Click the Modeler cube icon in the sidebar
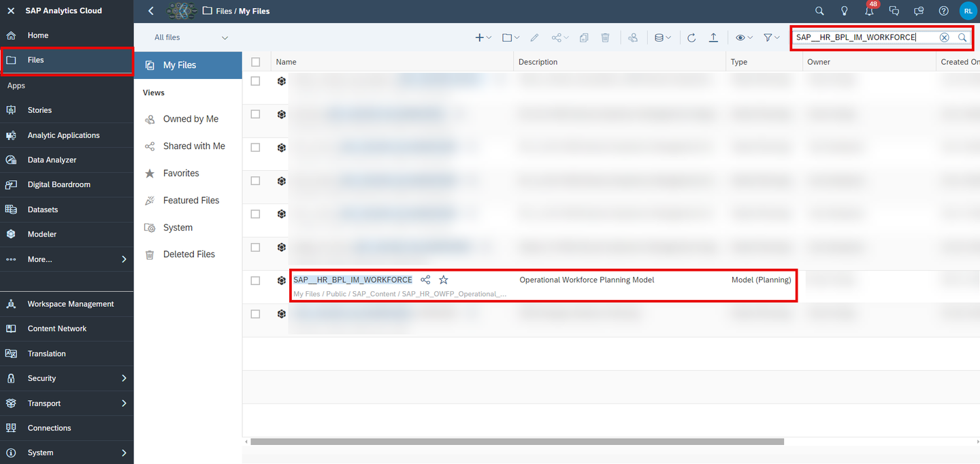Viewport: 980px width, 464px height. click(x=11, y=234)
